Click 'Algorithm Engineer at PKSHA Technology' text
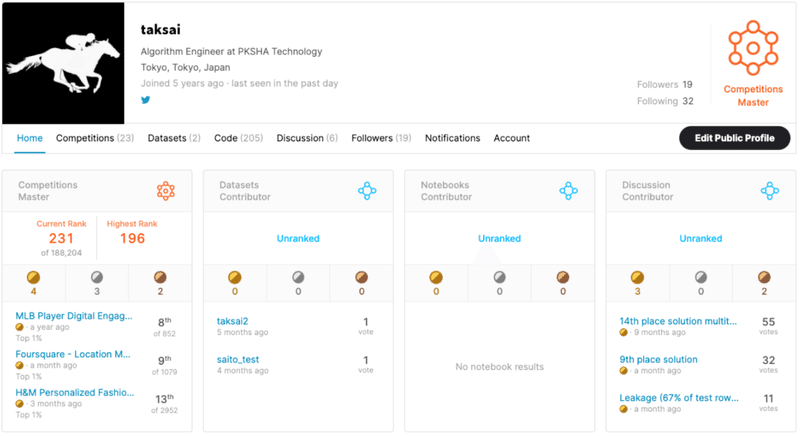This screenshot has width=800, height=436. 232,52
